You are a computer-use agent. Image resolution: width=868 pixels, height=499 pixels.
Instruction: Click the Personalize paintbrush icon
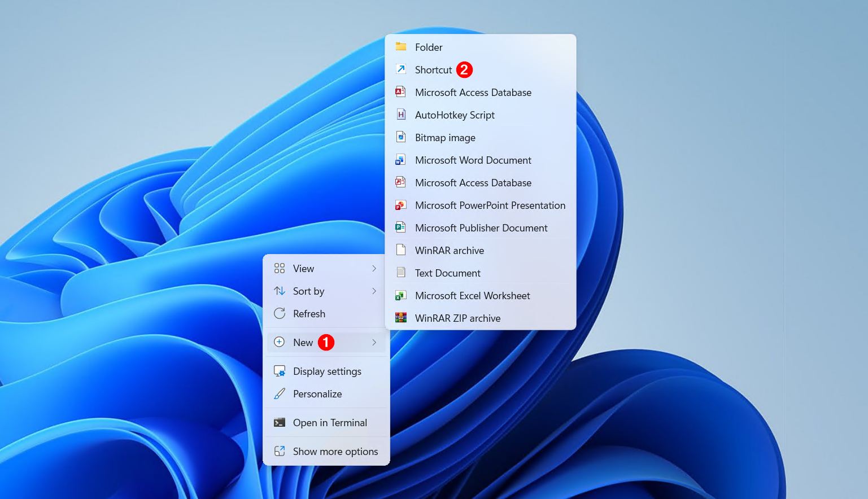pyautogui.click(x=280, y=393)
